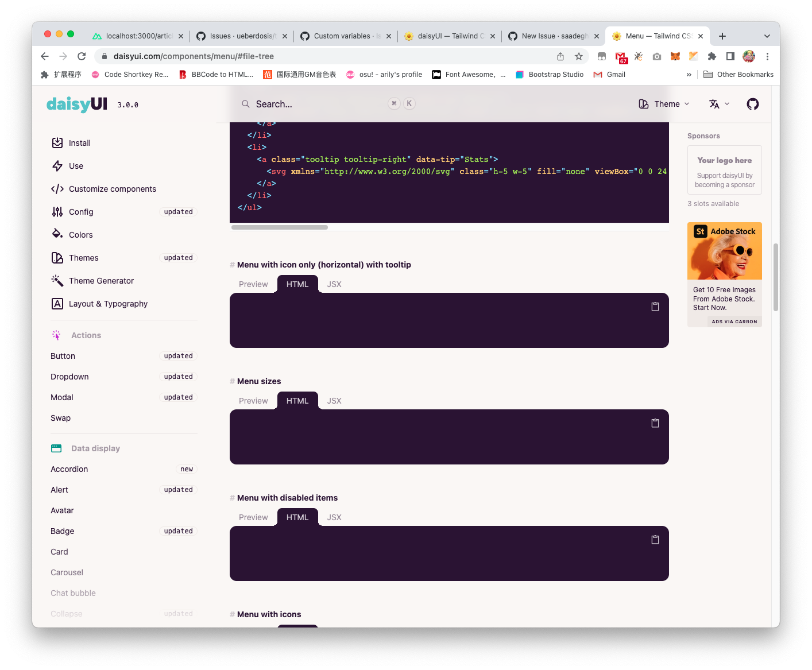Copy the disabled items code snippet
Viewport: 812px width, 670px height.
pos(655,539)
